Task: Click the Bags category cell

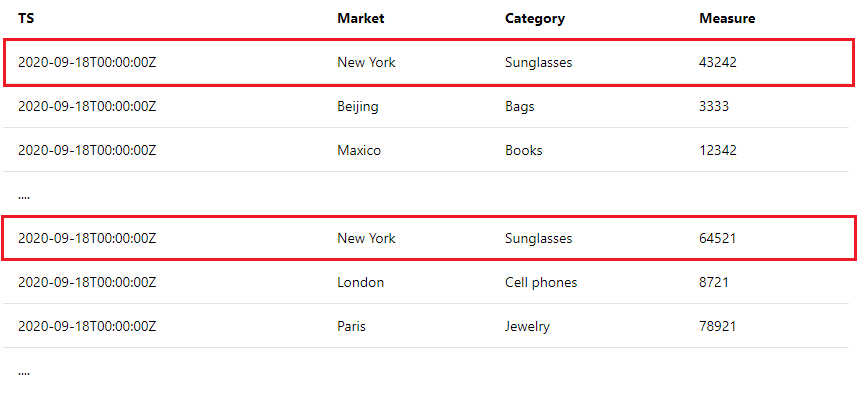Action: tap(519, 107)
